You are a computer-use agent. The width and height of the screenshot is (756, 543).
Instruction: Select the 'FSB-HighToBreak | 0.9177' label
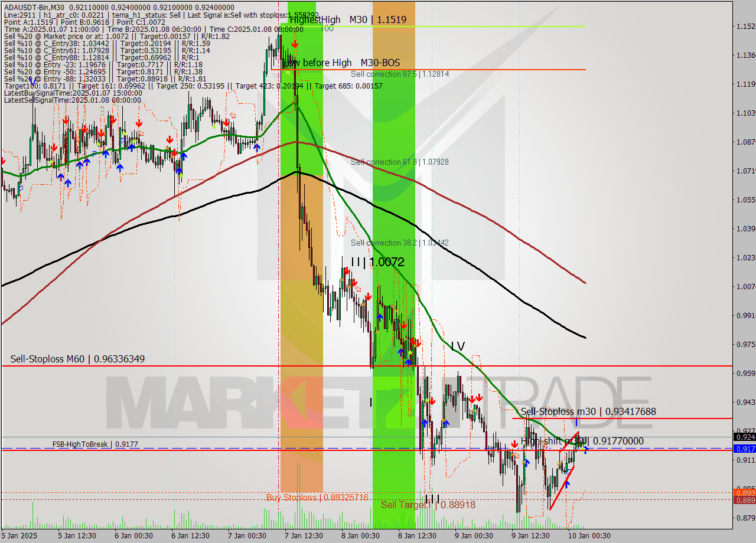click(95, 444)
